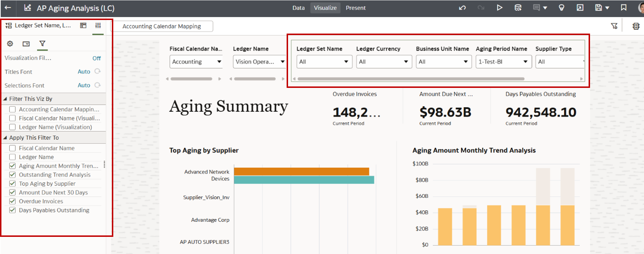The image size is (644, 254).
Task: Switch to the Data tab
Action: (298, 8)
